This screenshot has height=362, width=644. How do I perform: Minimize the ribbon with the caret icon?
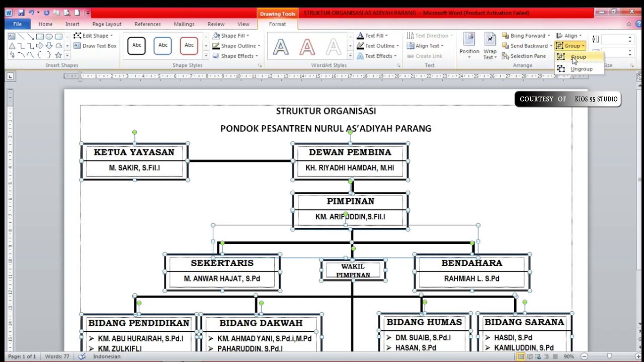pyautogui.click(x=629, y=24)
